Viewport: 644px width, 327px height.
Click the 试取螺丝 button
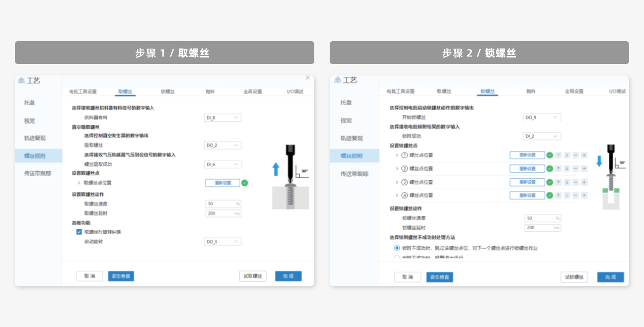coord(253,276)
